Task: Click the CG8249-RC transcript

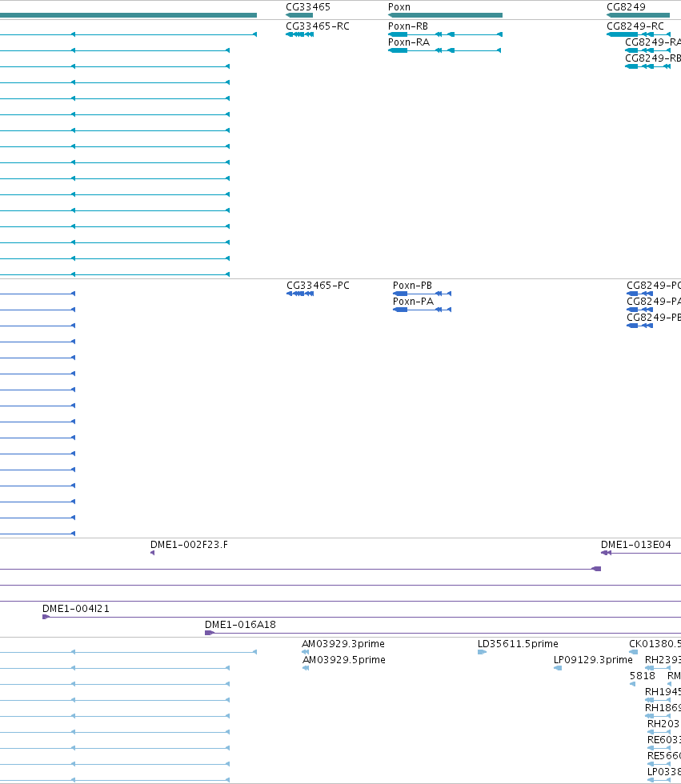Action: click(639, 34)
